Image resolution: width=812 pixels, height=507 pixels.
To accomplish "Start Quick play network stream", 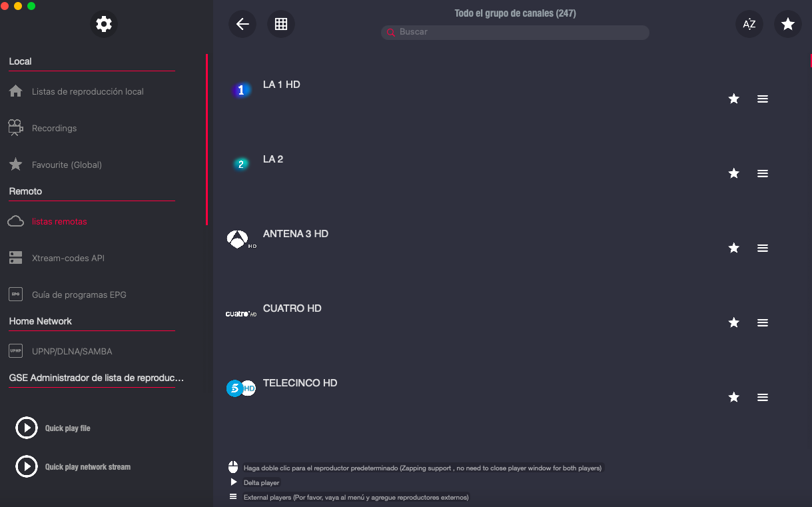I will coord(27,466).
